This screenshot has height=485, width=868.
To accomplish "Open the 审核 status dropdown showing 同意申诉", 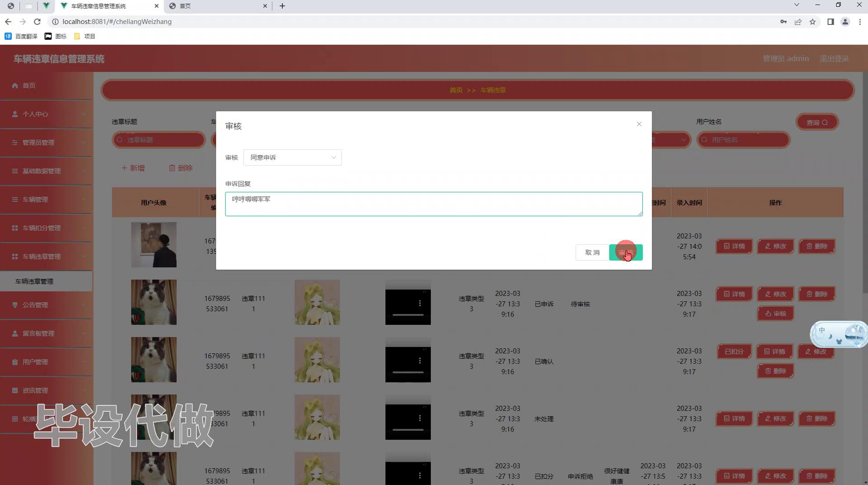I will [x=292, y=157].
